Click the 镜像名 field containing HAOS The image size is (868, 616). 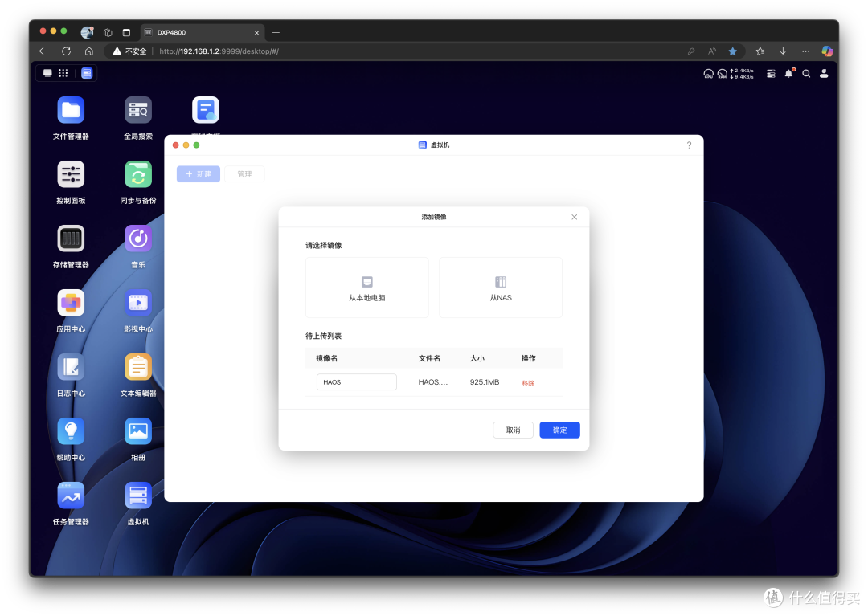(x=357, y=382)
